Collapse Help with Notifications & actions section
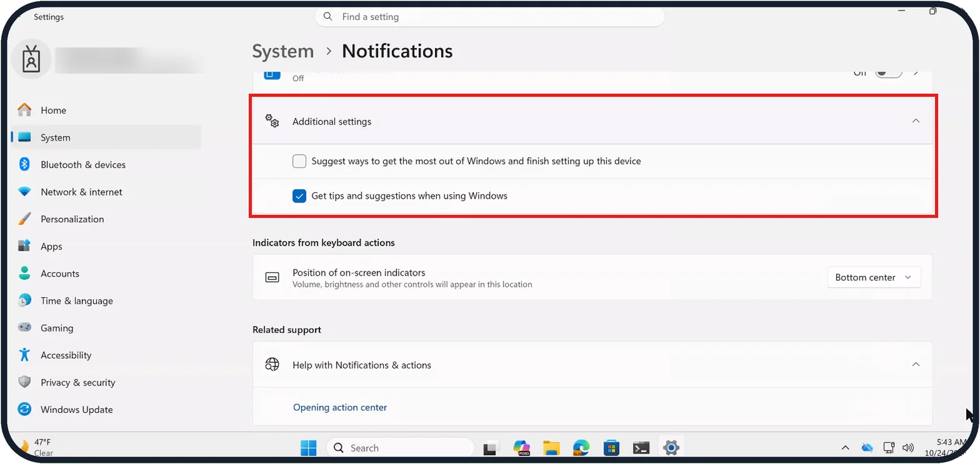980x464 pixels. point(916,365)
